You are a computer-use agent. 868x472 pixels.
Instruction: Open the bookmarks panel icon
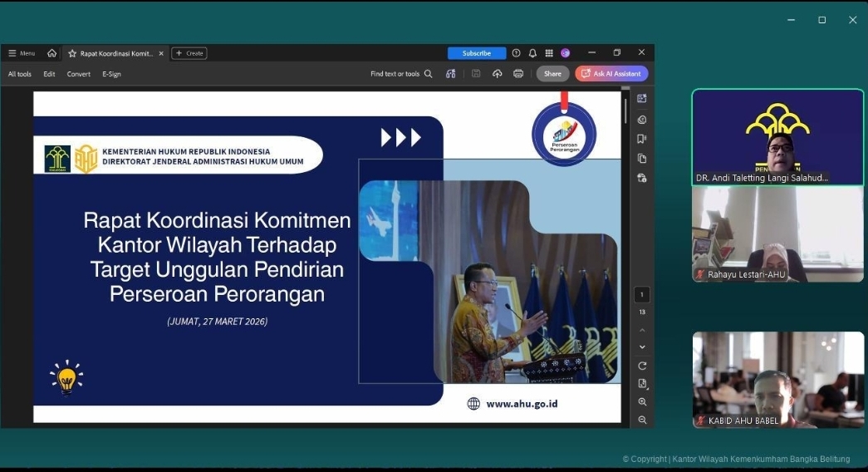(x=642, y=139)
